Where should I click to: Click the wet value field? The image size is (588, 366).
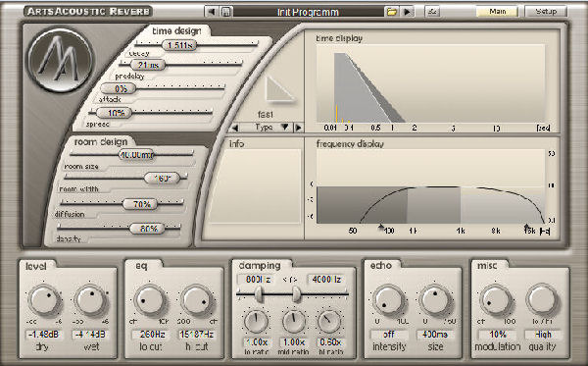point(90,334)
